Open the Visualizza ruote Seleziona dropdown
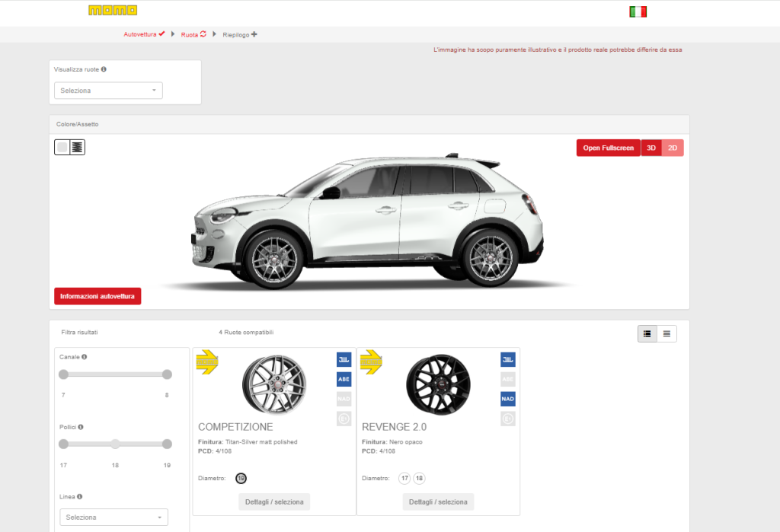Screen dimensions: 780x532 coord(107,90)
